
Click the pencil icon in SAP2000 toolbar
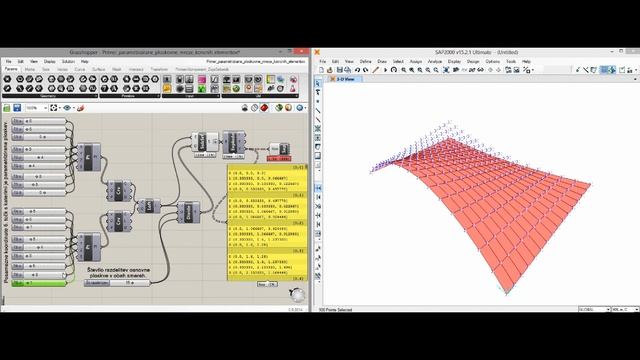tap(376, 70)
